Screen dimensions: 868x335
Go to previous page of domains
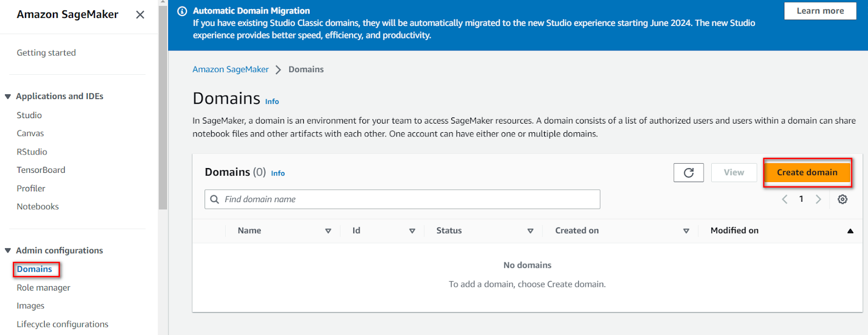(x=784, y=199)
